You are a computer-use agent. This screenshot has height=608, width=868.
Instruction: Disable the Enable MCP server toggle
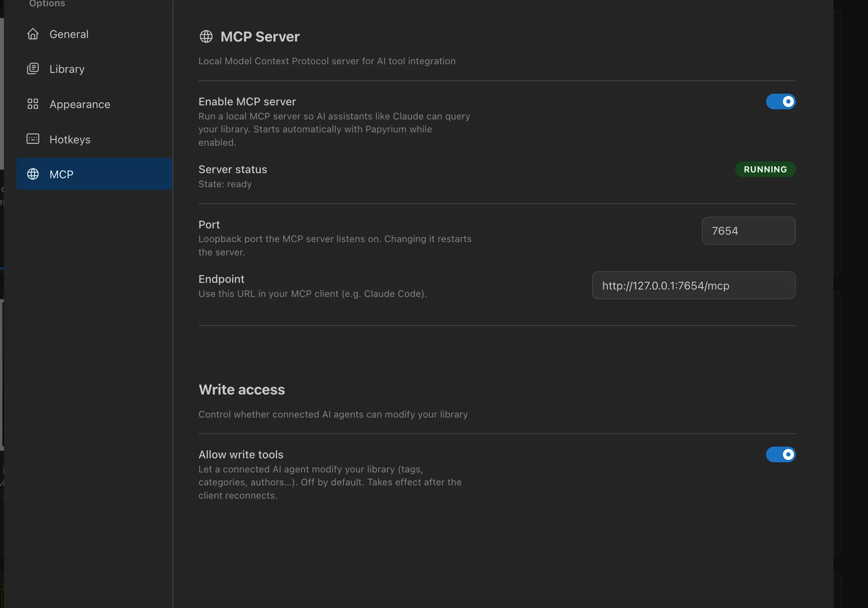pos(781,101)
